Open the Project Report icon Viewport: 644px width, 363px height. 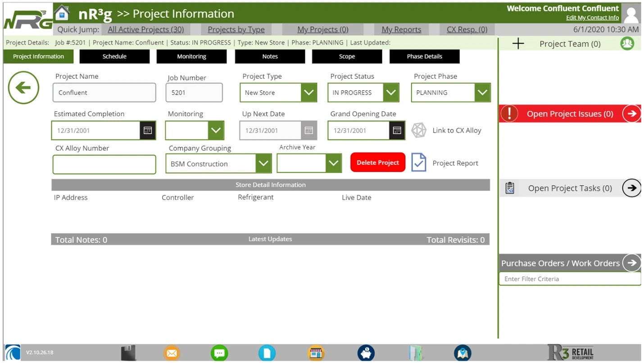419,163
